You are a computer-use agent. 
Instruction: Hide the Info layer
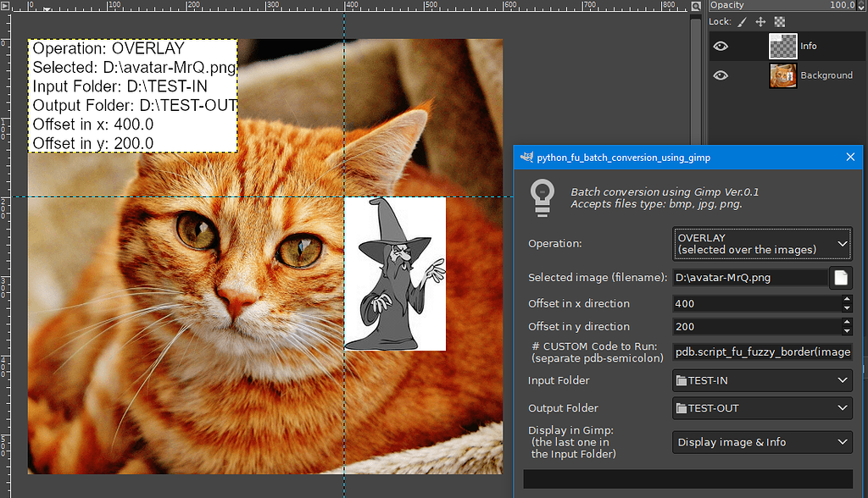721,46
